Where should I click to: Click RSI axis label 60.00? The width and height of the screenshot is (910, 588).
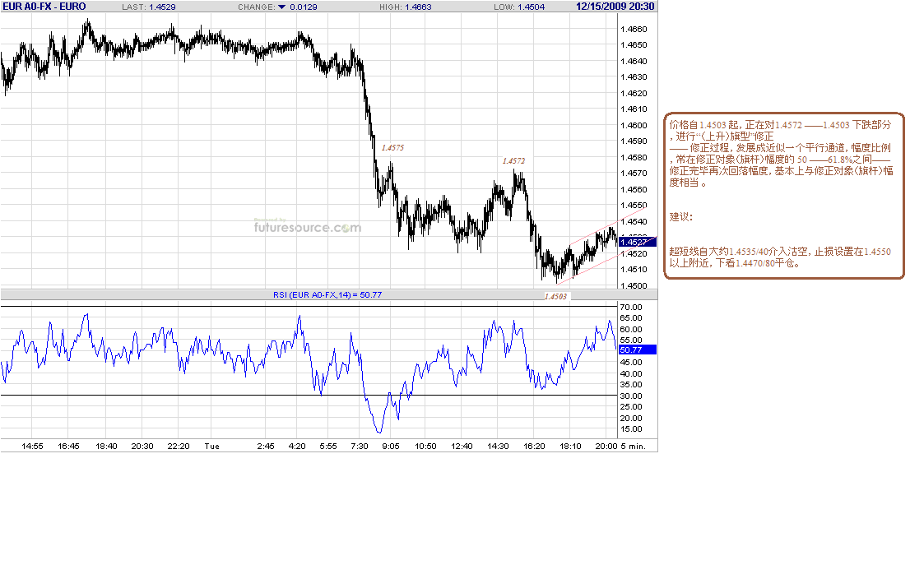(x=631, y=329)
